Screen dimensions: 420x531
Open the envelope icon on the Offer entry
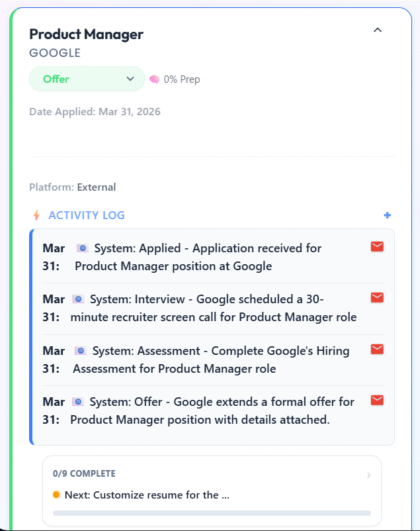[x=376, y=401]
